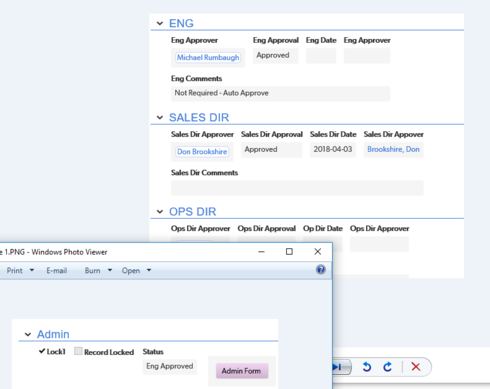Click the Status field Eng Approved
This screenshot has width=490, height=389.
[x=170, y=367]
